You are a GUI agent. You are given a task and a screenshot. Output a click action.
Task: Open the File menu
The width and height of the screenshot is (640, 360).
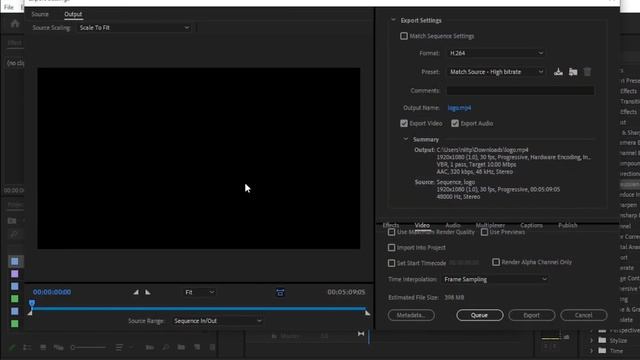9,7
